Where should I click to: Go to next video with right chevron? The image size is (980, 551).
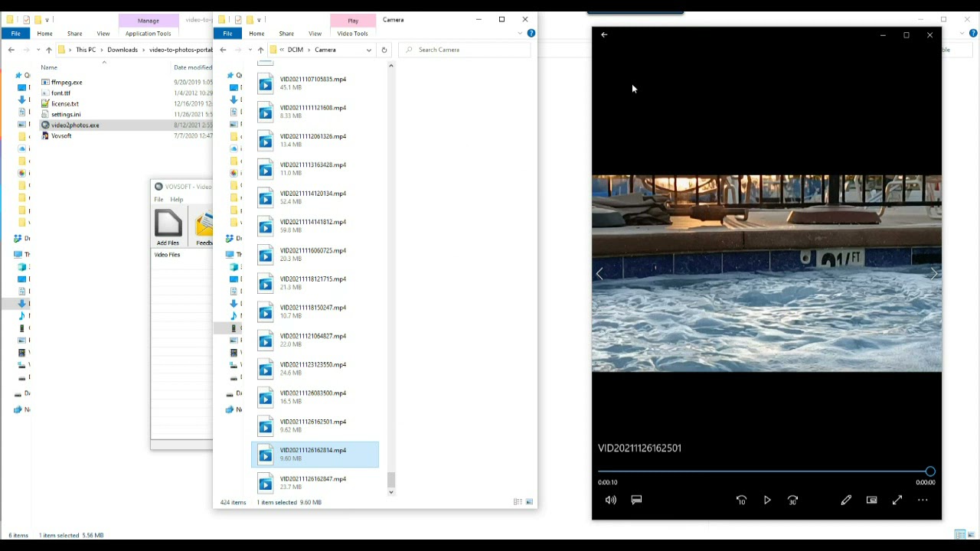[933, 273]
